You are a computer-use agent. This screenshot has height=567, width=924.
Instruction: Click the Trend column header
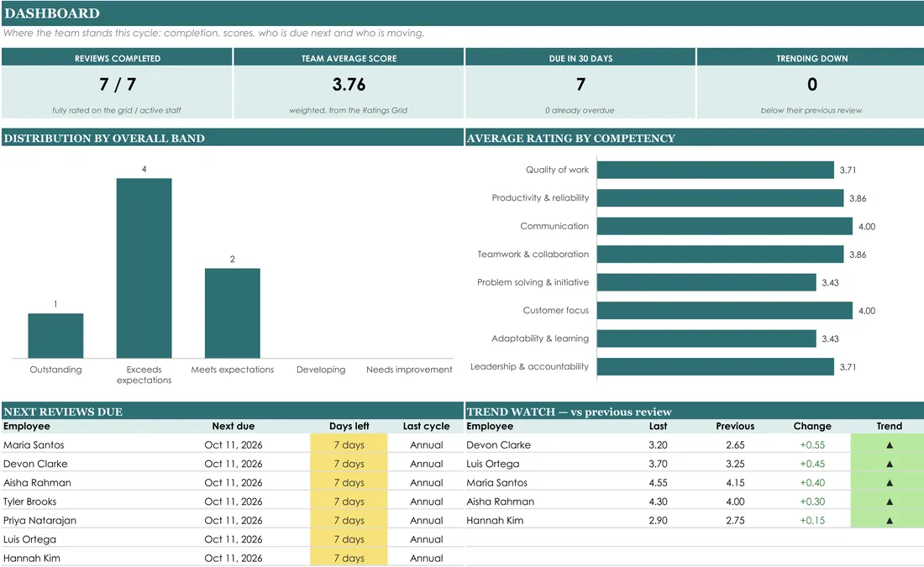coord(890,426)
